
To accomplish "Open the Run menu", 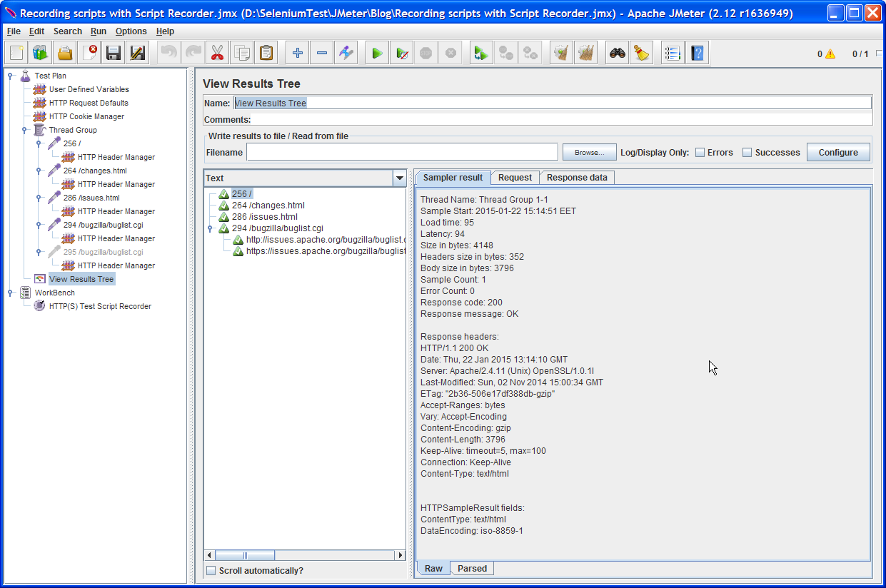I will pyautogui.click(x=99, y=31).
